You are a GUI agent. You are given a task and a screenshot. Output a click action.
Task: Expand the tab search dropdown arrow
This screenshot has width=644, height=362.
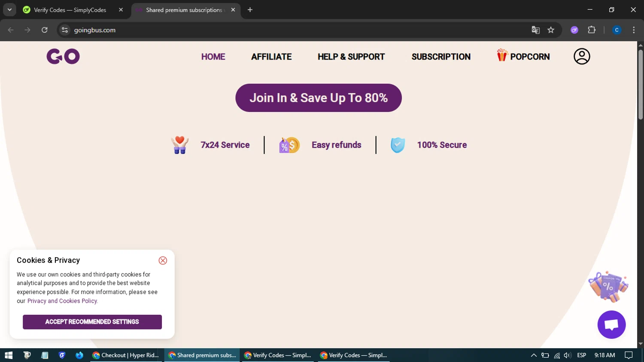click(x=9, y=10)
